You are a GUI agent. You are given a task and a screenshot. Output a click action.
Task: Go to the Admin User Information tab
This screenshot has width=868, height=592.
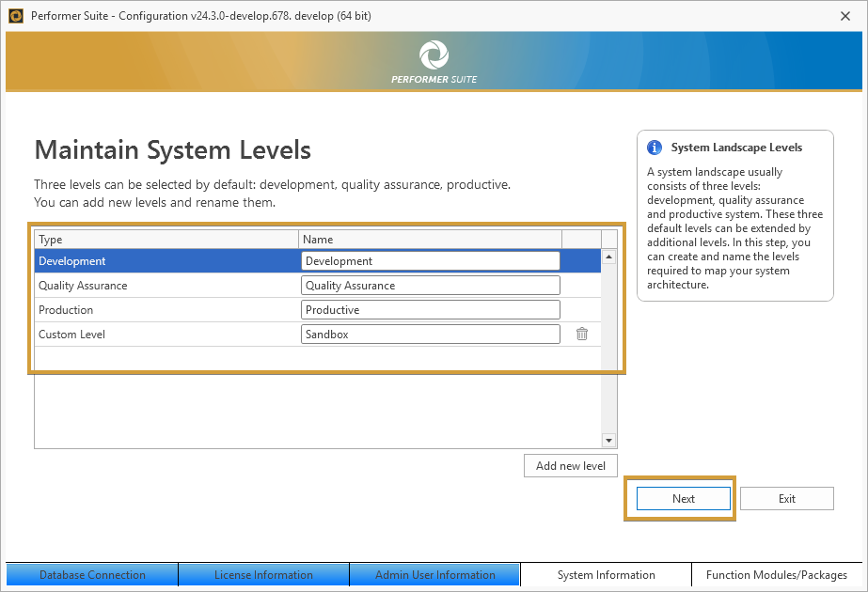[434, 574]
